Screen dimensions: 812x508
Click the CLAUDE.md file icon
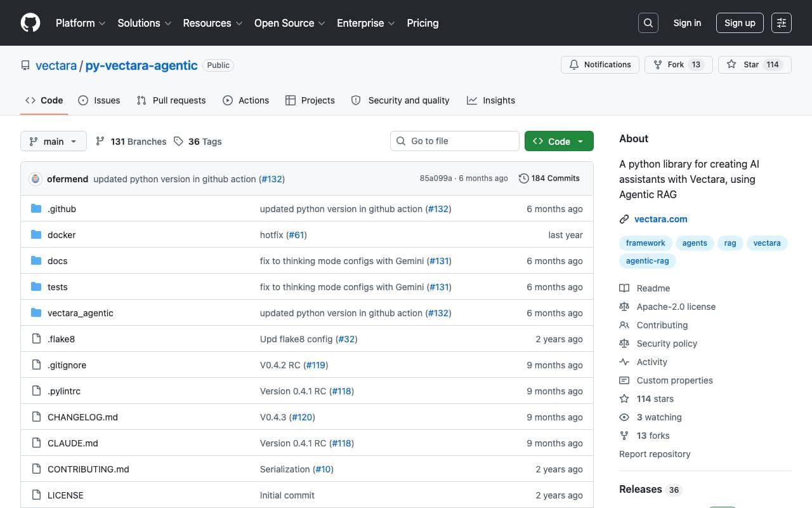36,443
